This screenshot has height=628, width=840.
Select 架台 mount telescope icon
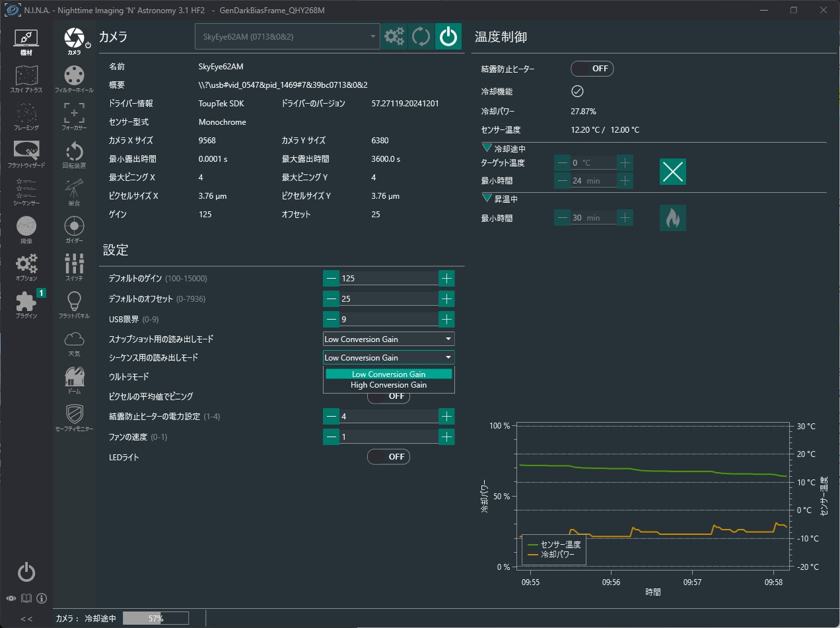coord(74,192)
